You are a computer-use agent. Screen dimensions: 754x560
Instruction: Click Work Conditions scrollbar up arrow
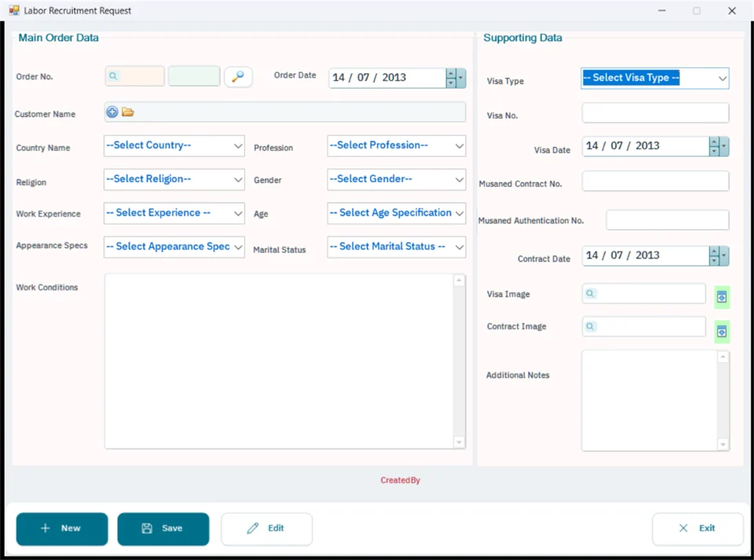[x=459, y=280]
